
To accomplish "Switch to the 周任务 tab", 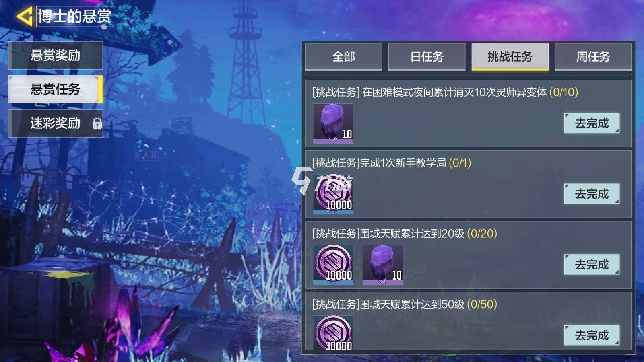I will pyautogui.click(x=593, y=57).
